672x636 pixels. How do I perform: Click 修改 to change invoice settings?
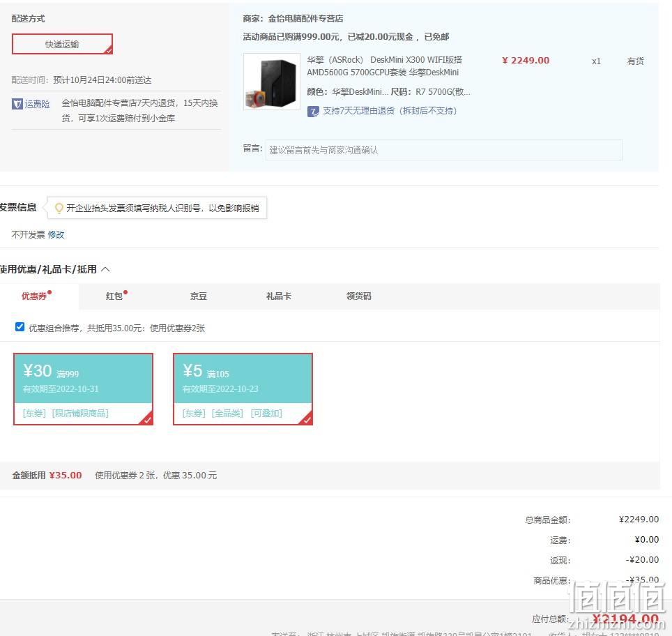[x=56, y=234]
